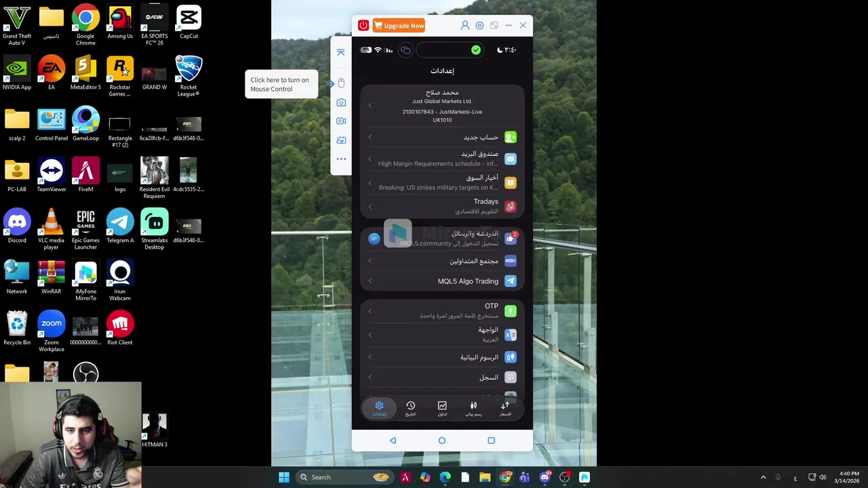Switch to the التاريخ history tab

[x=411, y=409]
